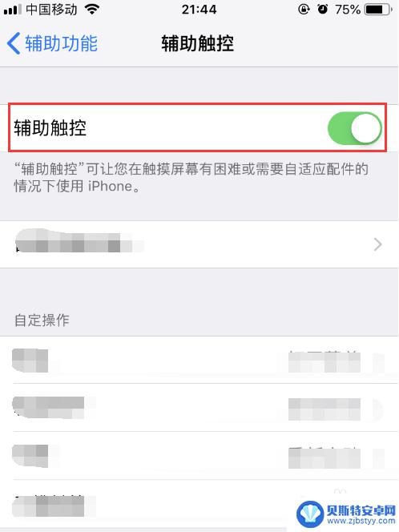The width and height of the screenshot is (399, 532).
Task: Open the first row under 自定操作
Action: (199, 360)
